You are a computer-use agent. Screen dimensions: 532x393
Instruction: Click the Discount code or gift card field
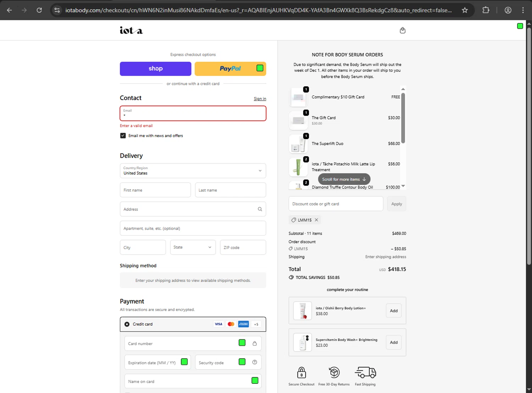click(336, 204)
